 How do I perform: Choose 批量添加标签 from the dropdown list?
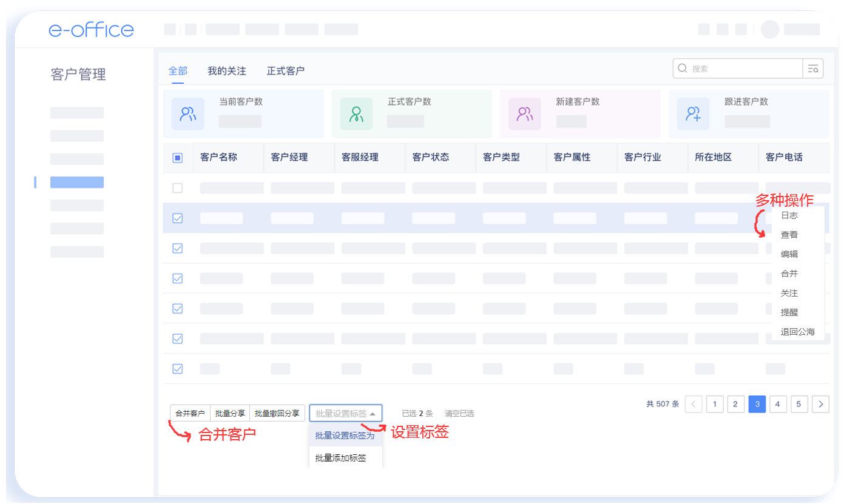click(x=341, y=458)
